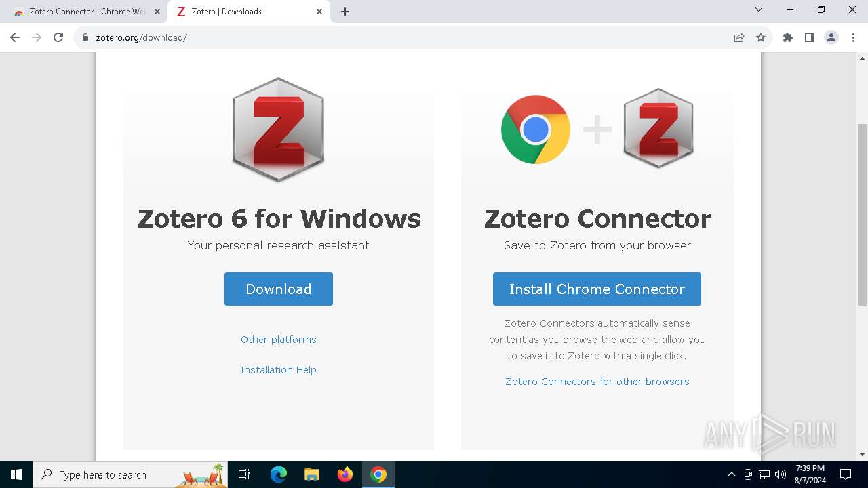The height and width of the screenshot is (488, 868).
Task: Open a new tab with plus button
Action: pos(345,12)
